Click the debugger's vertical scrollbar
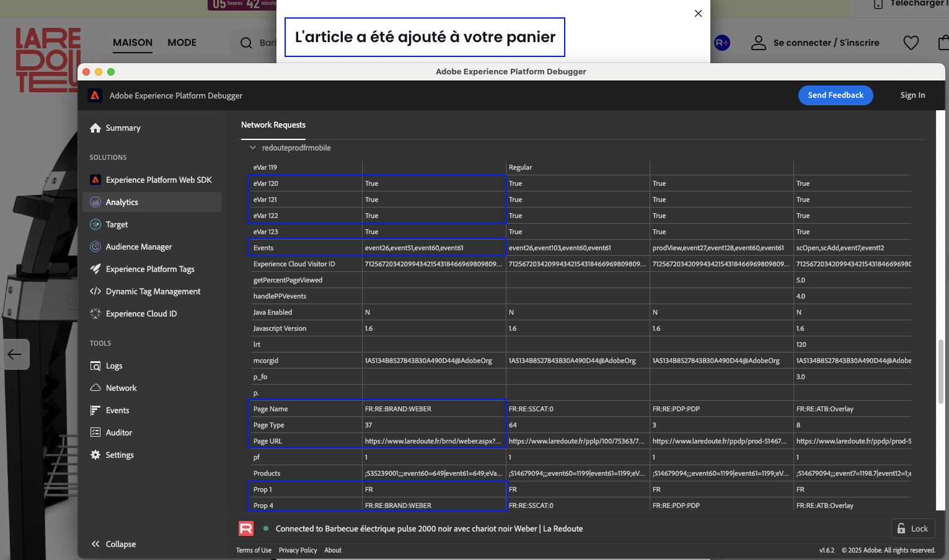Viewport: 949px width, 560px height. point(941,372)
